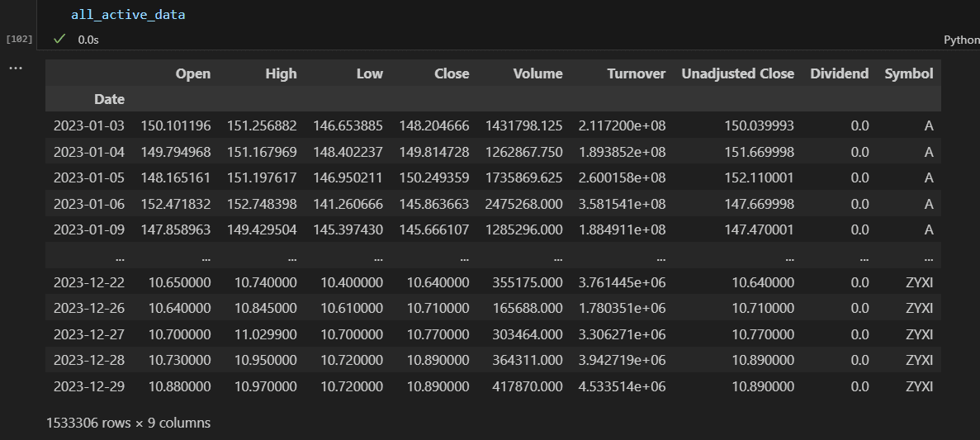Image resolution: width=980 pixels, height=440 pixels.
Task: Click the Symbol column header
Action: coord(909,73)
